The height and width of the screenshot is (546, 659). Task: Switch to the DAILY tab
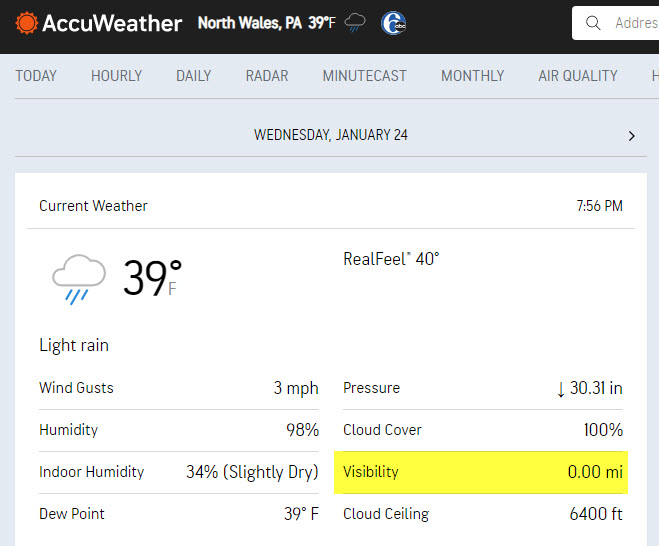coord(193,76)
